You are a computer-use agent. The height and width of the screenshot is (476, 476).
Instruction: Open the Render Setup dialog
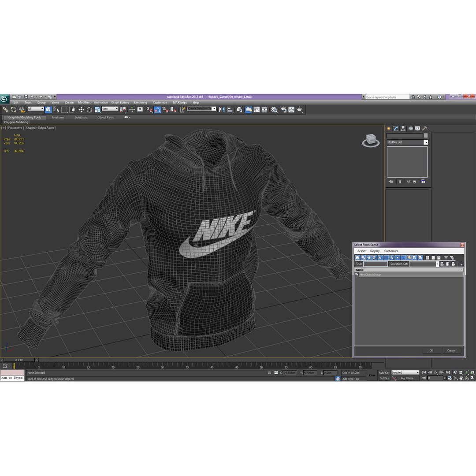(x=283, y=110)
